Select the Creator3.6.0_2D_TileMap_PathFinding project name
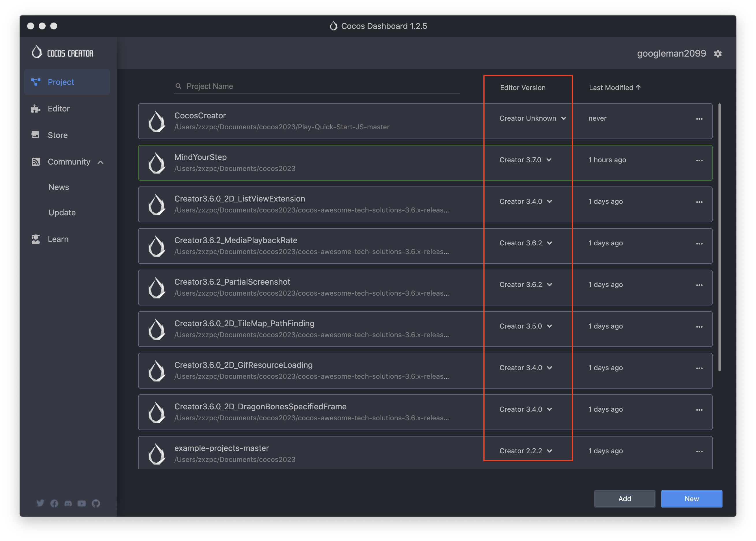Viewport: 756px width, 541px height. coord(245,323)
